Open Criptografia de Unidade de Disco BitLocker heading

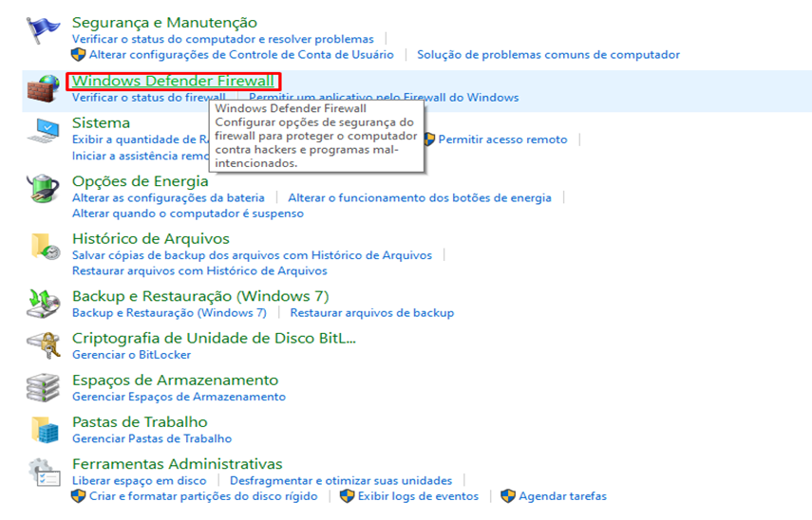(214, 338)
